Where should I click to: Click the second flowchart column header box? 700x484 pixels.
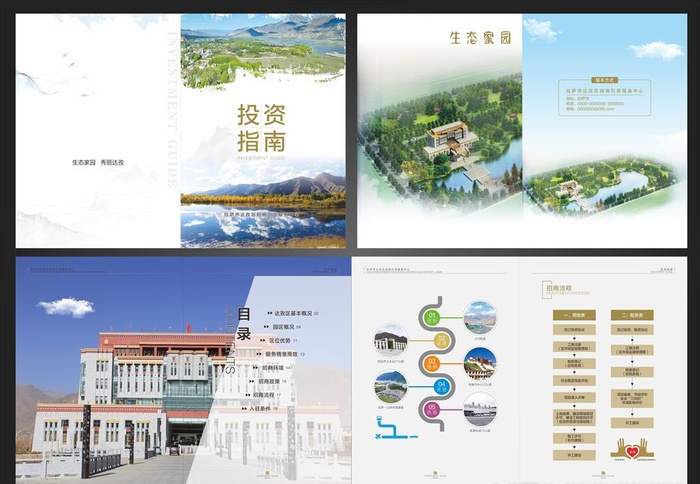click(x=632, y=315)
